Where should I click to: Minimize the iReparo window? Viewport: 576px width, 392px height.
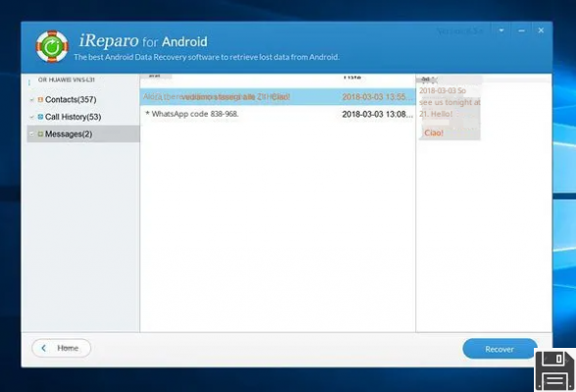pos(521,30)
